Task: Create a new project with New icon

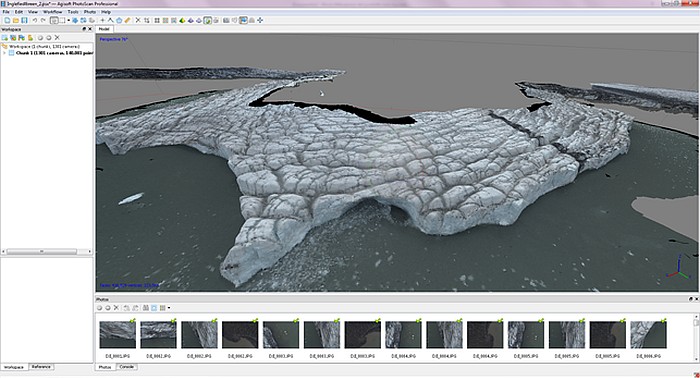Action: 7,20
